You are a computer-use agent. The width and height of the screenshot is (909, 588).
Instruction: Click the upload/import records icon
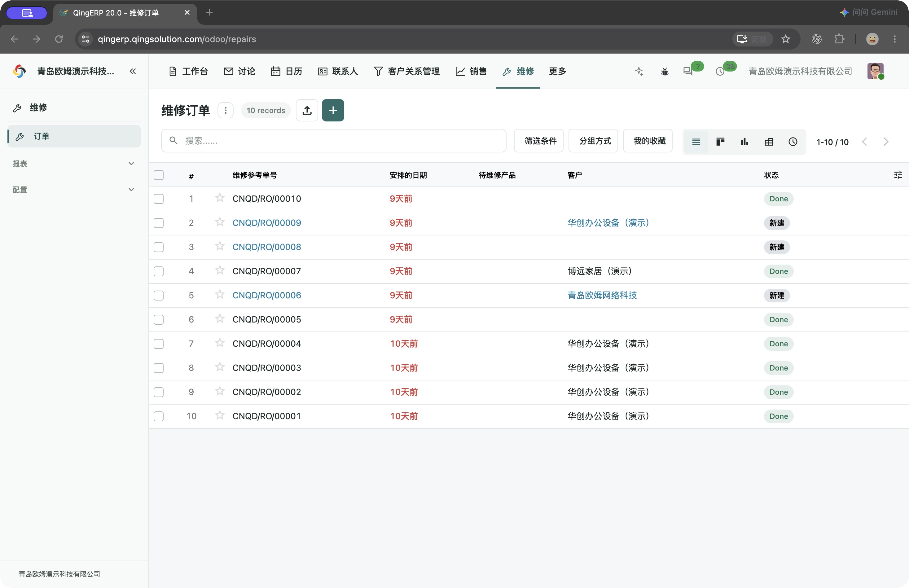click(x=307, y=110)
